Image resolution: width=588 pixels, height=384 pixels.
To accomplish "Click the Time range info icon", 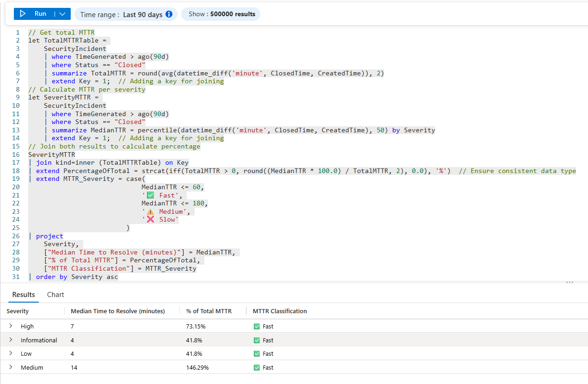I will (169, 14).
